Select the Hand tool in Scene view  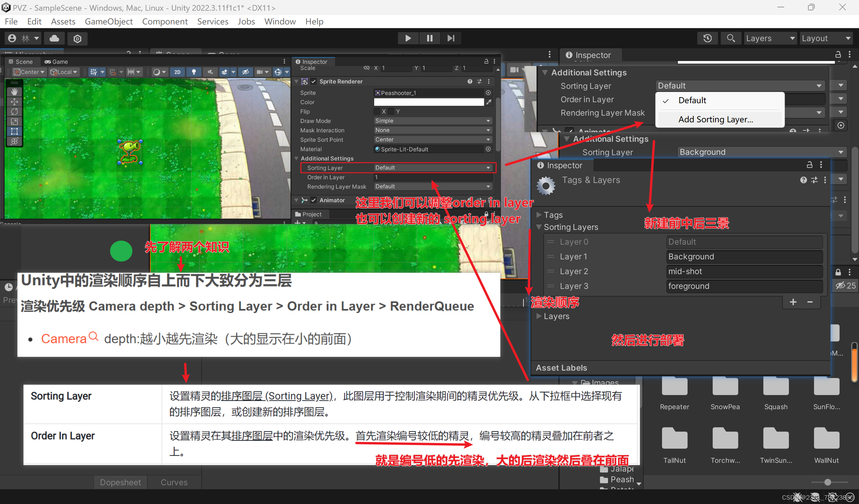click(14, 91)
